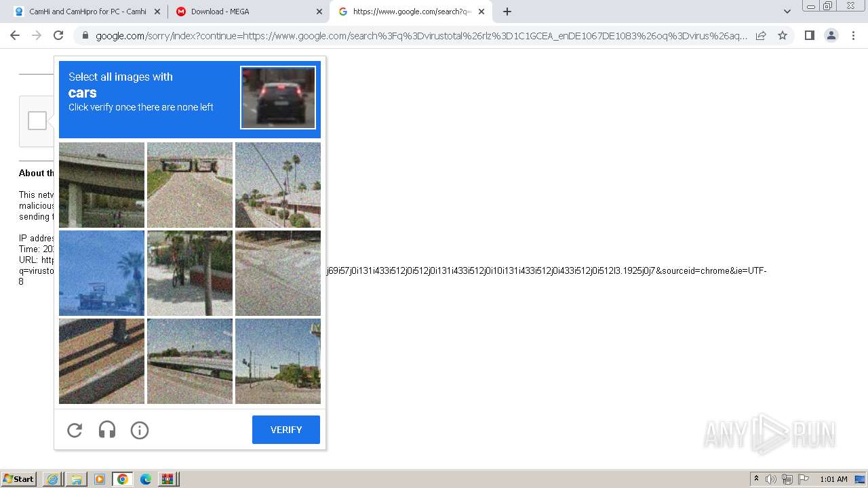Select the tile with path and bridge
This screenshot has height=488, width=868.
(x=190, y=185)
